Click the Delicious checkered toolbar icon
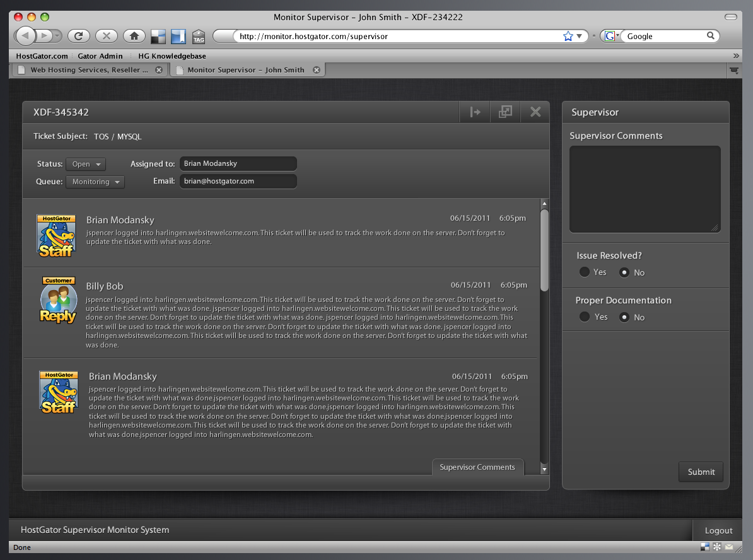 (158, 37)
